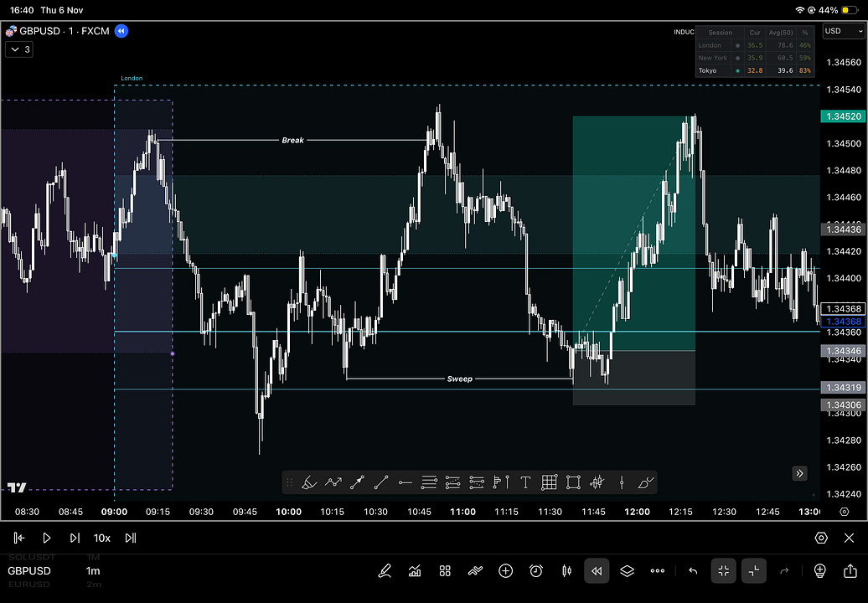Select the Break label on chart
The image size is (868, 603).
pos(293,141)
